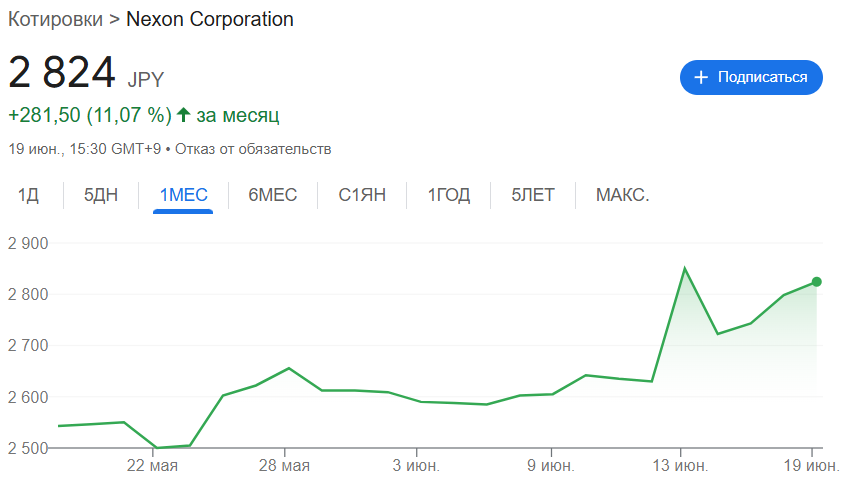Click the 13 июн. peak on chart
The width and height of the screenshot is (851, 491).
point(684,268)
